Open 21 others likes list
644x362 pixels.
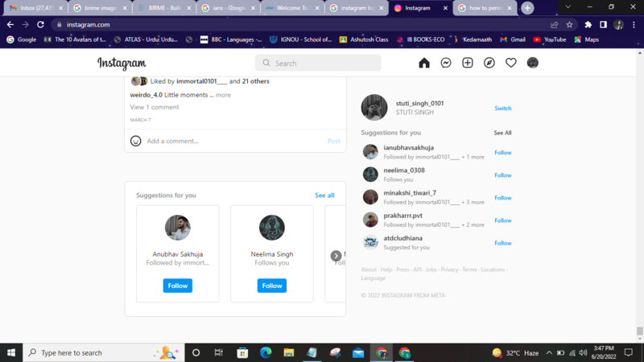click(255, 81)
